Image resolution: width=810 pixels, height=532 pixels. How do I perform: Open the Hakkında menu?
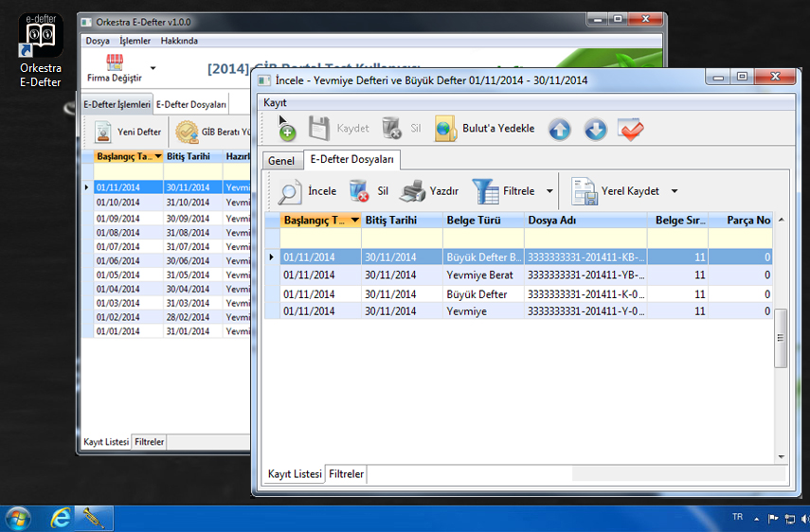click(179, 41)
